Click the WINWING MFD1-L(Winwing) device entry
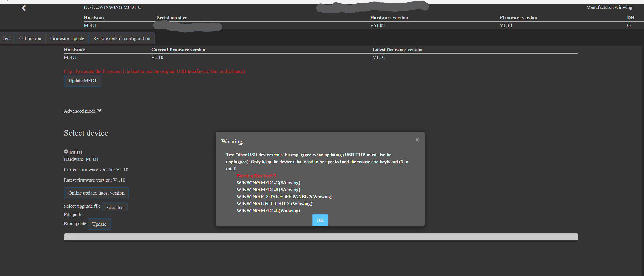The height and width of the screenshot is (276, 644). tap(268, 211)
